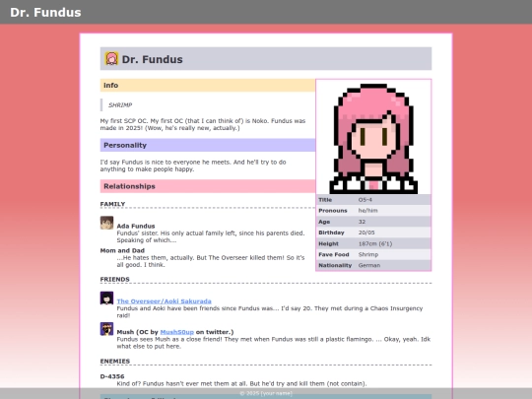Screen dimensions: 532x399
Task: Click the Birthday row showing 20/05
Action: click(x=373, y=233)
